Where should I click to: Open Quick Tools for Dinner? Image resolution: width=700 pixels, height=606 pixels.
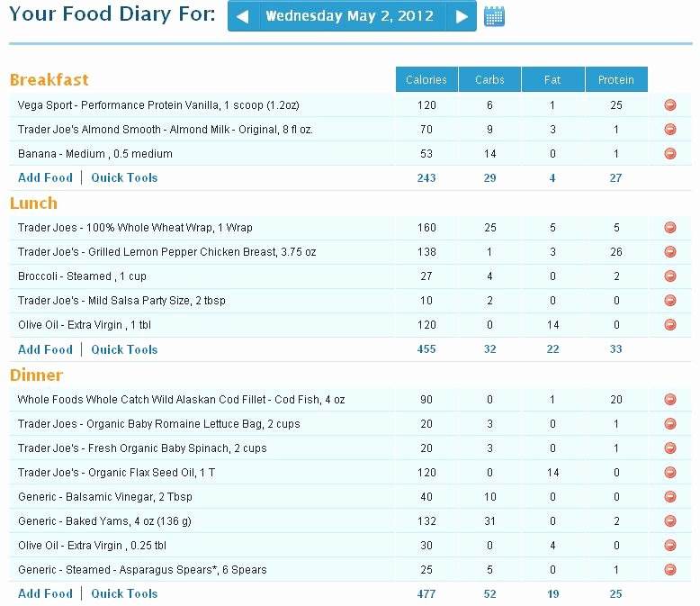(124, 593)
